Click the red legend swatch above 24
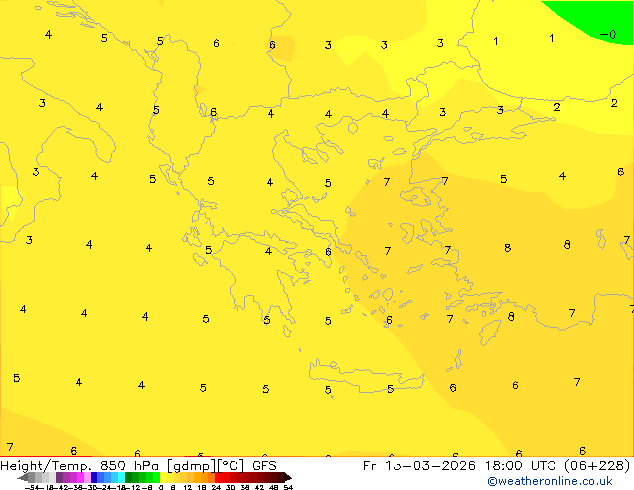The height and width of the screenshot is (490, 634). 218,477
